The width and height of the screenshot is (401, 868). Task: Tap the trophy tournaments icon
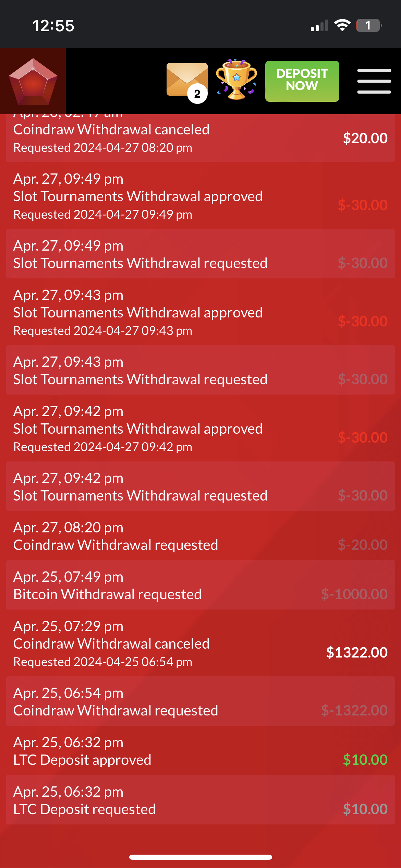coord(236,80)
